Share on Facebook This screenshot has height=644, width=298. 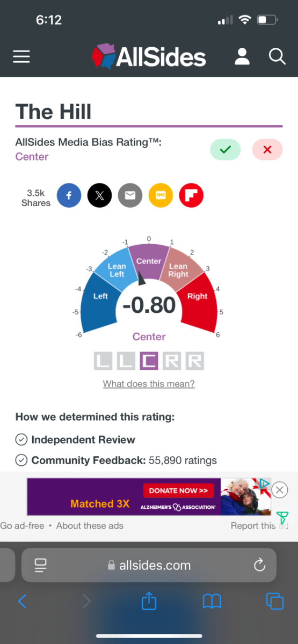click(69, 195)
